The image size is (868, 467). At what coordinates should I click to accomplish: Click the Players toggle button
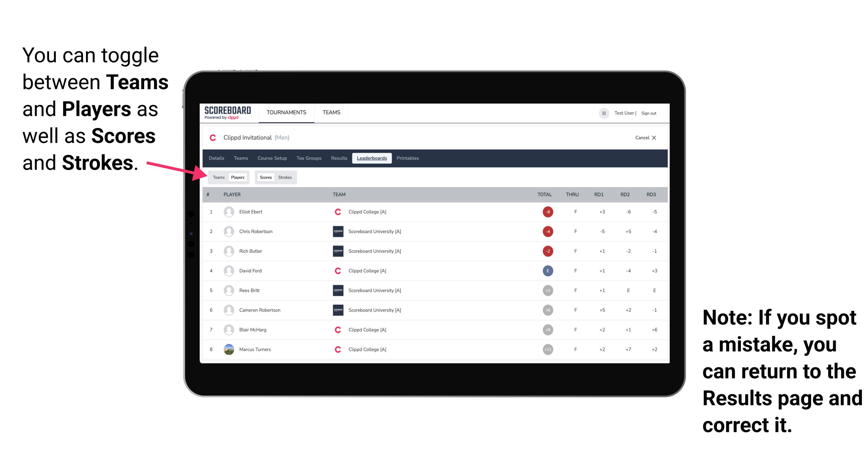pyautogui.click(x=238, y=177)
